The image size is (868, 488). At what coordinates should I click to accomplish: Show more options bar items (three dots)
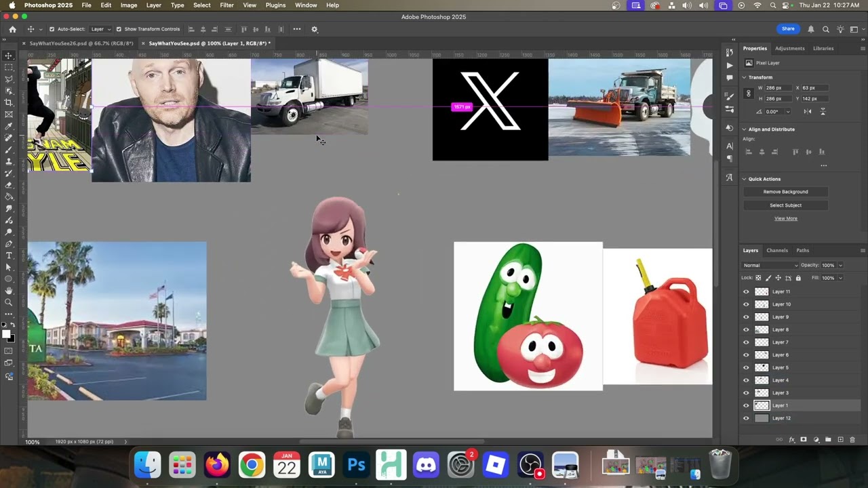click(x=297, y=29)
